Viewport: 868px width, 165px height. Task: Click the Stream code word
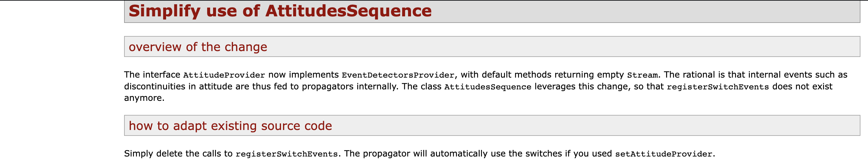click(x=642, y=75)
